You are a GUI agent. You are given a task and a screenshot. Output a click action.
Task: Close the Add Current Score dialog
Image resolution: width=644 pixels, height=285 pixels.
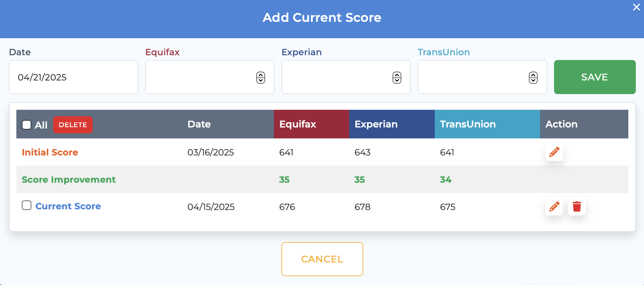tap(636, 7)
